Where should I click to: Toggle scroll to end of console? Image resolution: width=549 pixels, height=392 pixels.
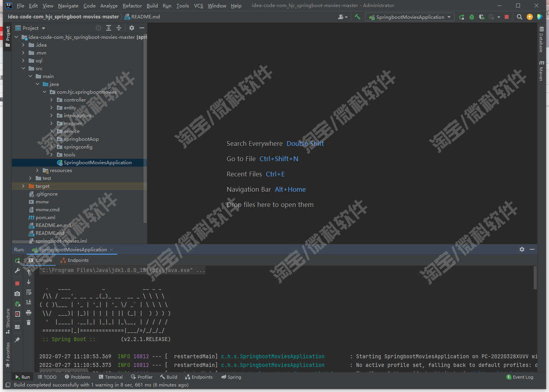[29, 302]
